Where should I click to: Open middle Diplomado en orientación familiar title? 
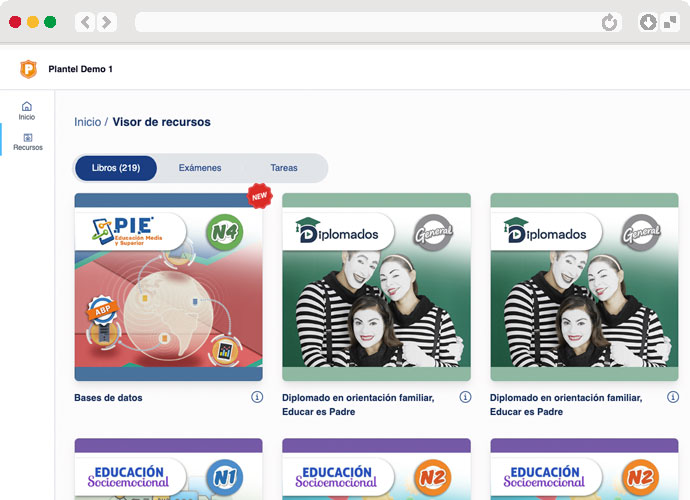pyautogui.click(x=358, y=405)
